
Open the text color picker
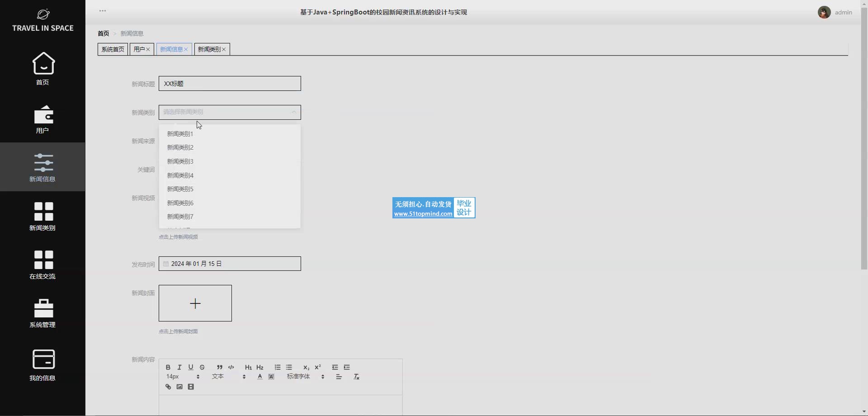click(260, 377)
